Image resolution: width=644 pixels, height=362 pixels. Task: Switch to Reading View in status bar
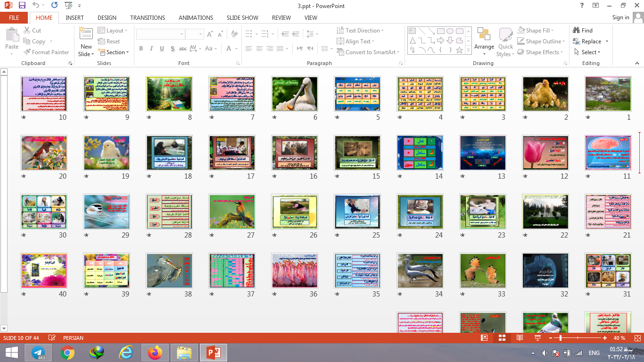520,338
